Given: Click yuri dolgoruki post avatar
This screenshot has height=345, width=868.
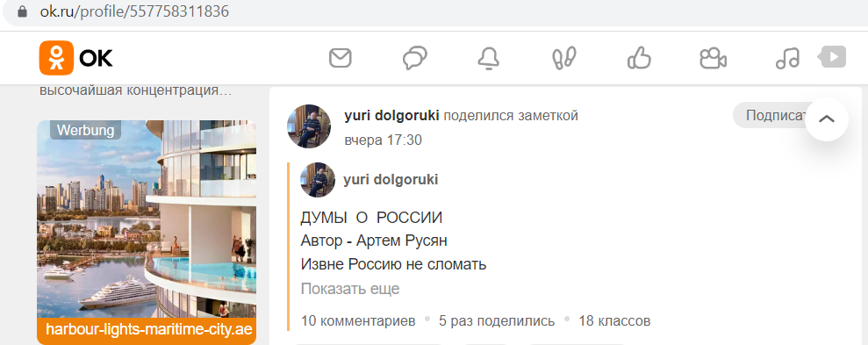Looking at the screenshot, I should pyautogui.click(x=309, y=126).
